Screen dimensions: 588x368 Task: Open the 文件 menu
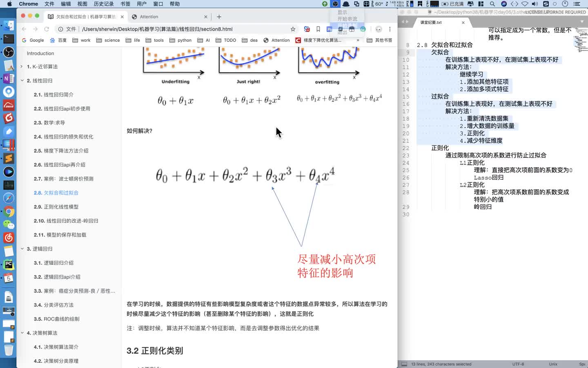(x=49, y=4)
